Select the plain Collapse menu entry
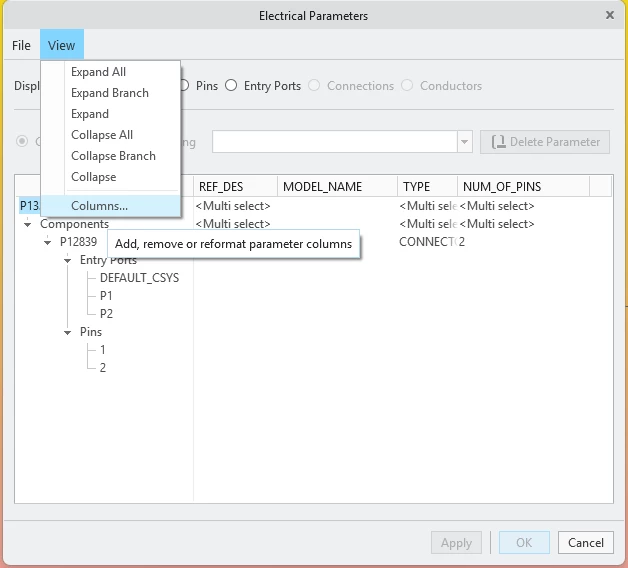The image size is (628, 568). pyautogui.click(x=93, y=177)
